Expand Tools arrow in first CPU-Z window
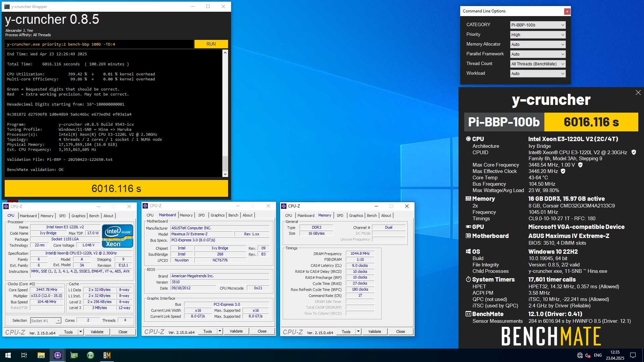644x362 pixels. 80,332
